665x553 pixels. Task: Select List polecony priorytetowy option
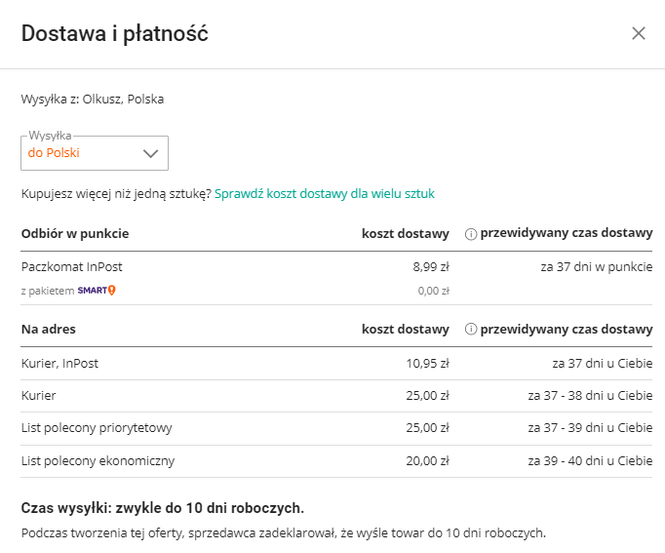336,428
